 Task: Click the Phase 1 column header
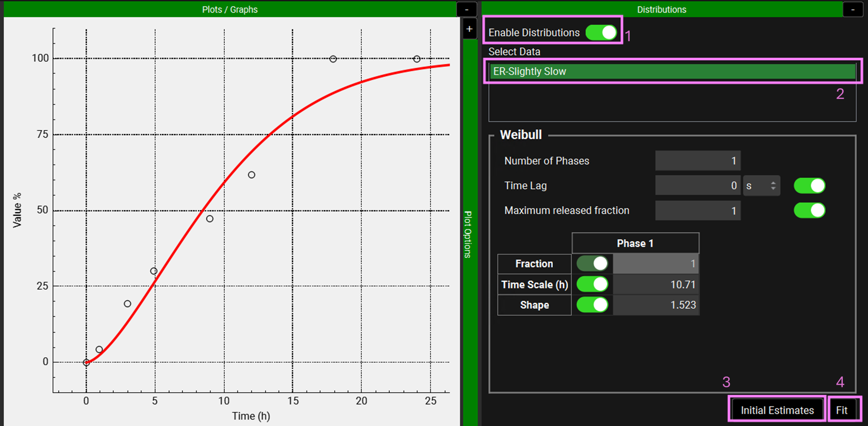635,243
